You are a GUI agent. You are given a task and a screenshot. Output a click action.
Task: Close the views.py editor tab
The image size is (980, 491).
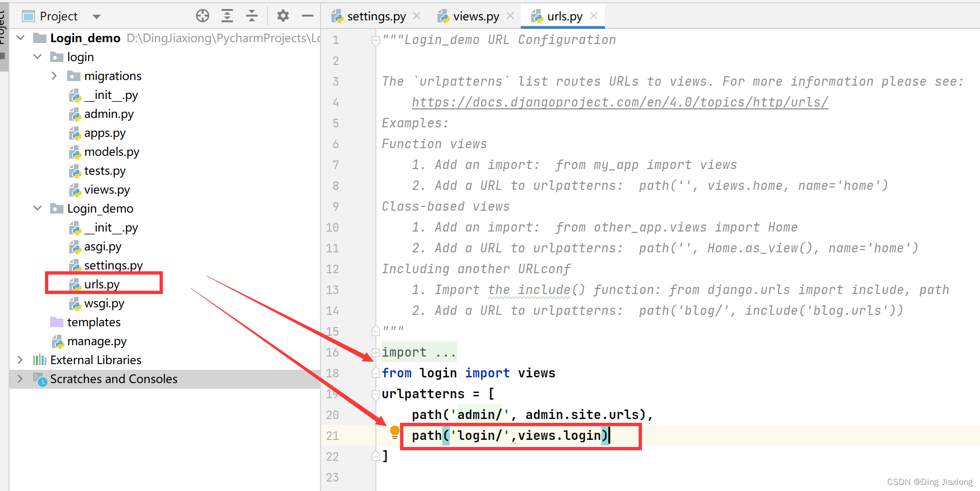(510, 16)
